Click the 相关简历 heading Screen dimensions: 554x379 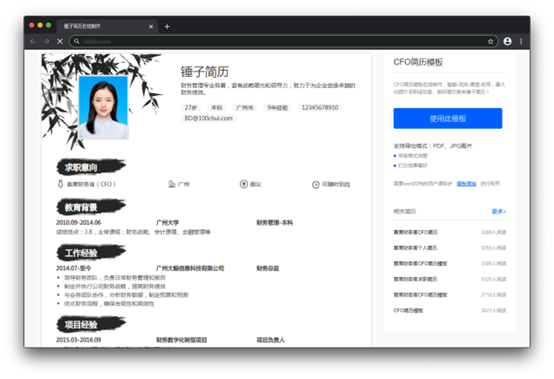pos(405,211)
